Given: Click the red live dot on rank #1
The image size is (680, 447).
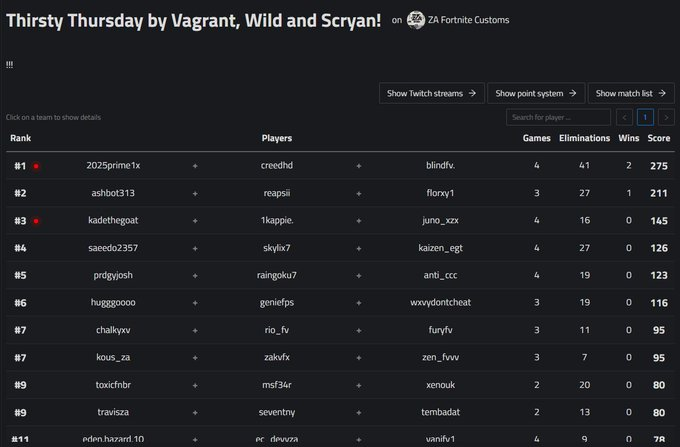Looking at the screenshot, I should (36, 166).
